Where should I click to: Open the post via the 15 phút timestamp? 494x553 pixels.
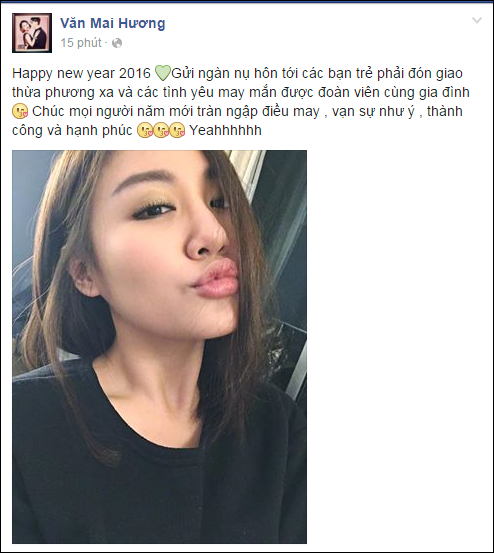tap(81, 43)
